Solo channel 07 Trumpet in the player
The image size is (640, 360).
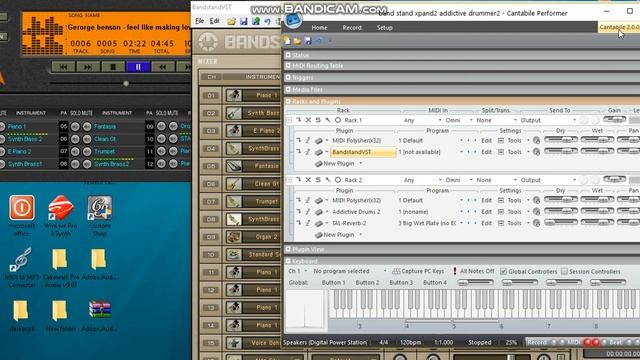point(75,151)
